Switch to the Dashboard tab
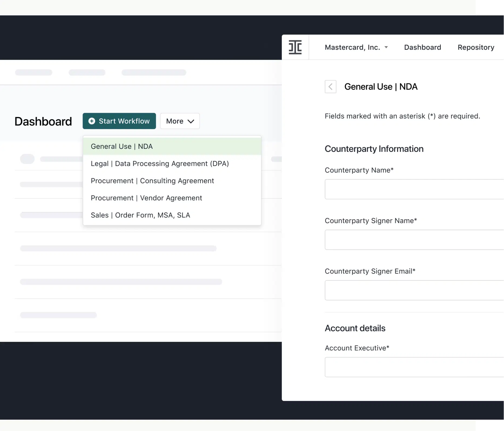 tap(422, 47)
